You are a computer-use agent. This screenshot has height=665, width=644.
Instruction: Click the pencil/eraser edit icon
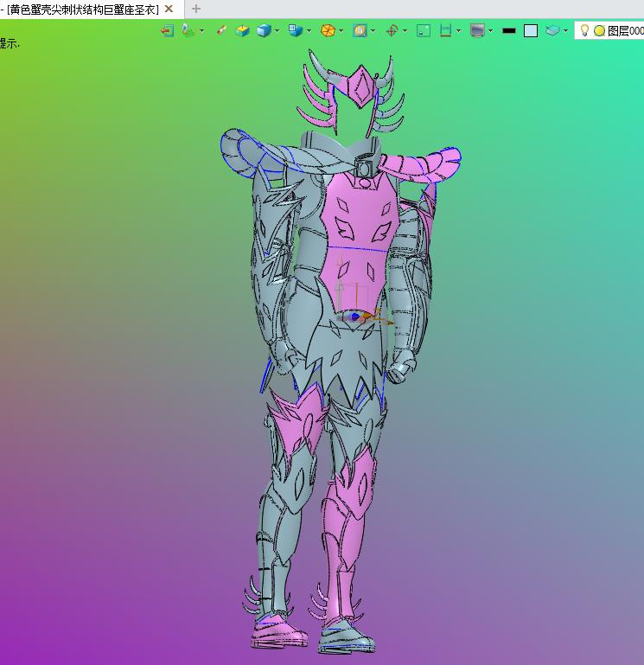pos(221,30)
